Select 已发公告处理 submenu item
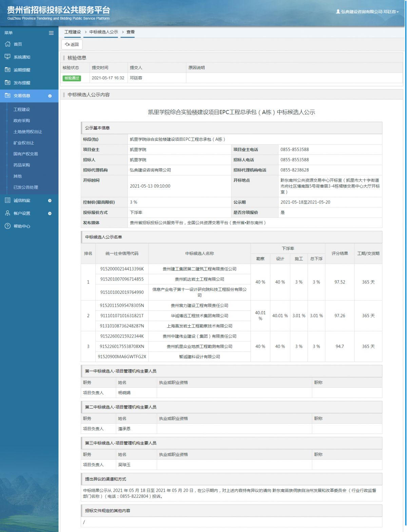This screenshot has width=407, height=532. [x=26, y=187]
